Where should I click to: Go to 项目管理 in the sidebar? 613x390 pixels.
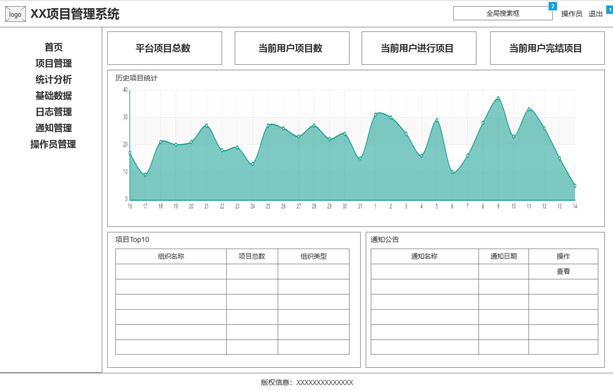(x=54, y=63)
